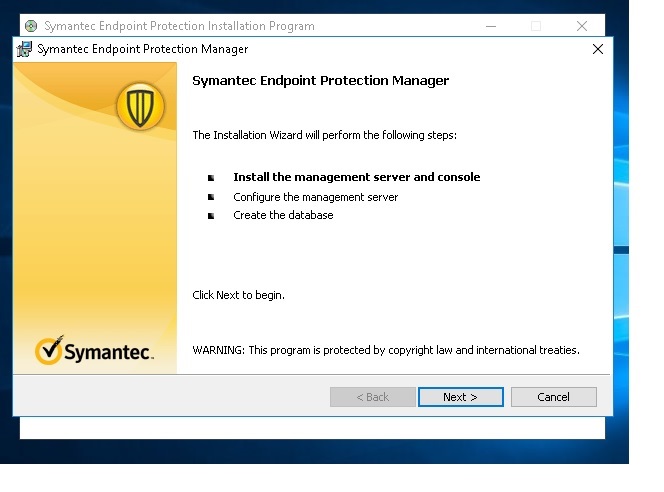
Task: Click the disc icon in Installation Program title bar
Action: [31, 26]
